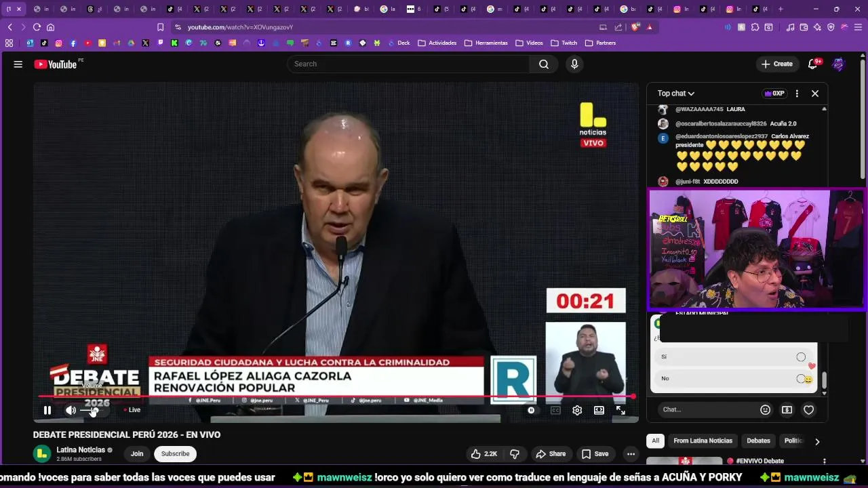Save the video to a playlist
This screenshot has height=488, width=868.
595,453
